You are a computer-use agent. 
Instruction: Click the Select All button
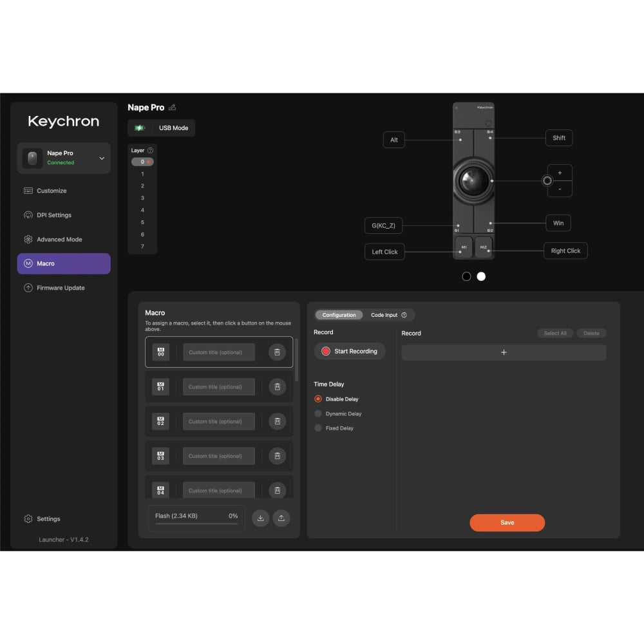click(x=555, y=333)
